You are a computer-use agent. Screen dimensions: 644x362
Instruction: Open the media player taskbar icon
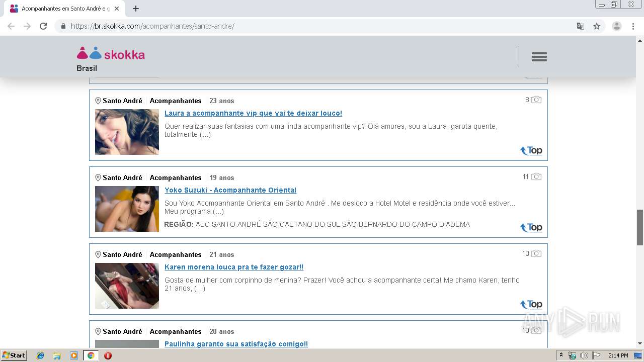[x=74, y=355]
